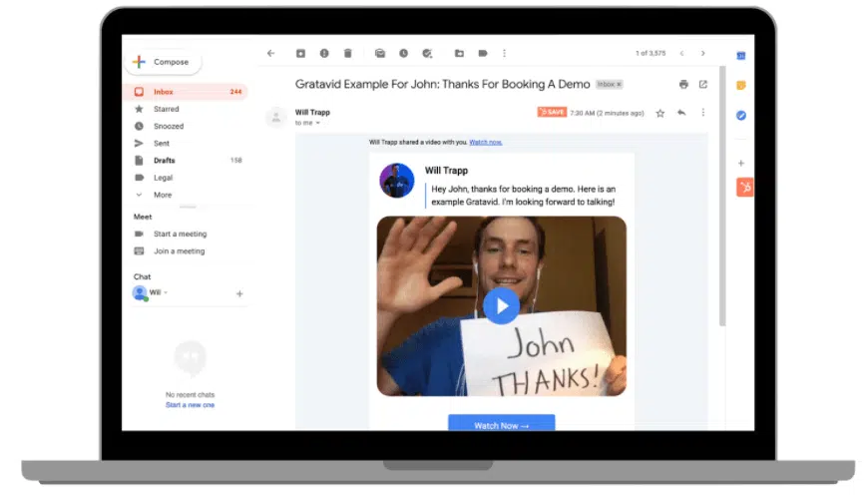Open the HubSpot add-on in the side panel
This screenshot has width=868, height=496.
(744, 187)
